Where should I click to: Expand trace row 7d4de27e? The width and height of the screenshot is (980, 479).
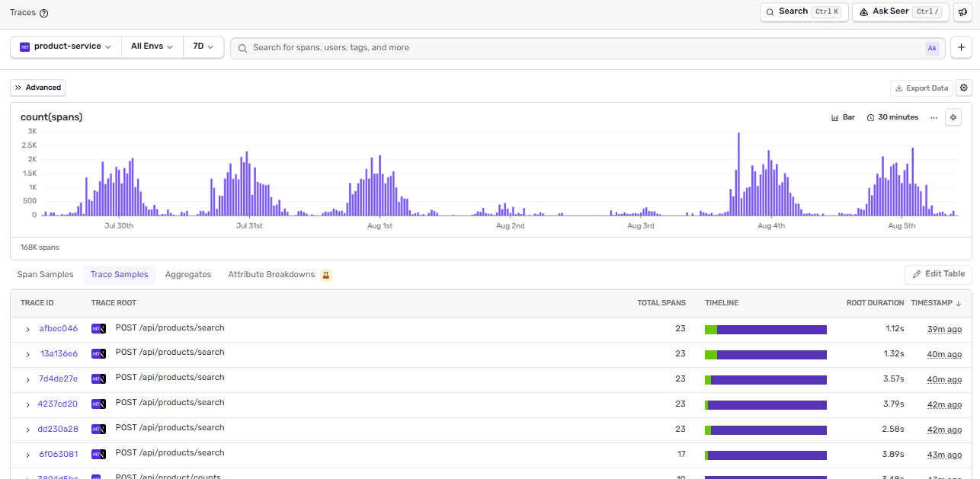27,380
